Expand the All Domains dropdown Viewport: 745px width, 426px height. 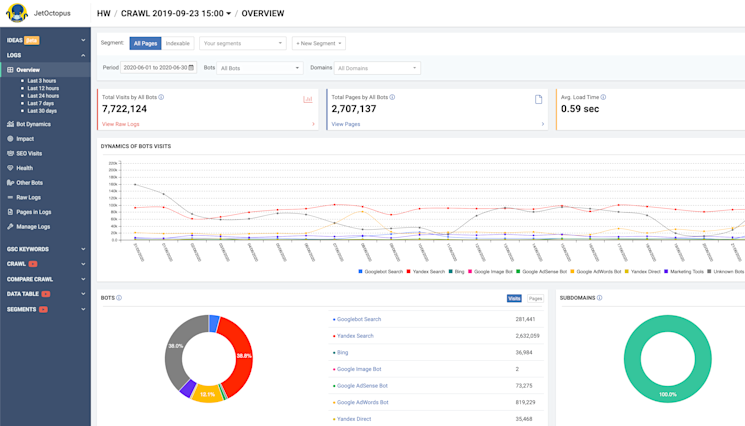[x=377, y=68]
